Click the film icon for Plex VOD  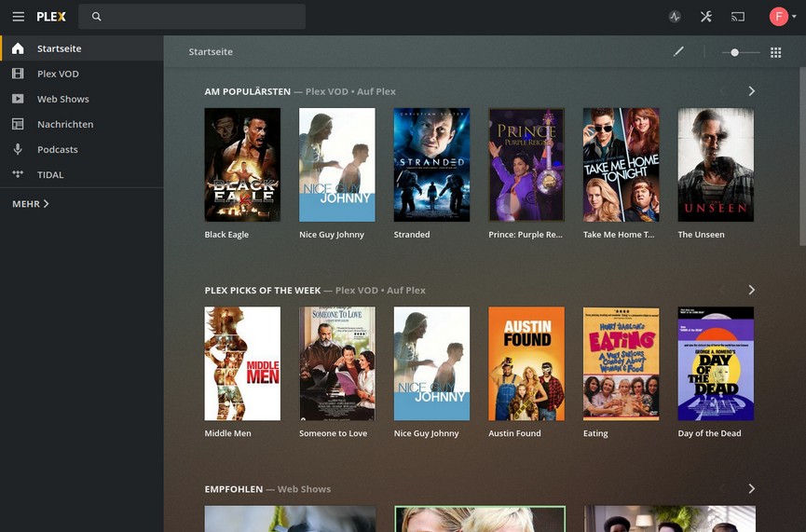point(18,74)
